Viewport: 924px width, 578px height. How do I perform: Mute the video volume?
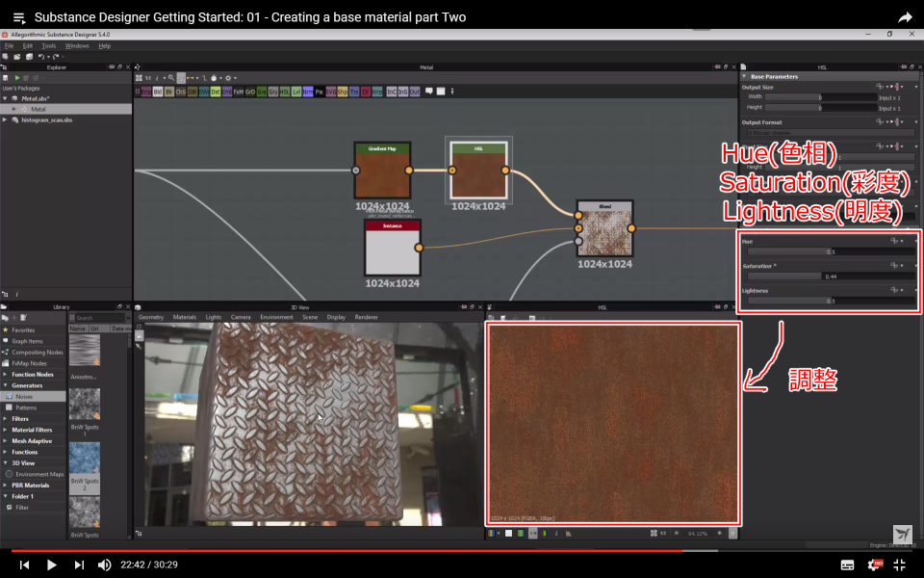tap(104, 565)
